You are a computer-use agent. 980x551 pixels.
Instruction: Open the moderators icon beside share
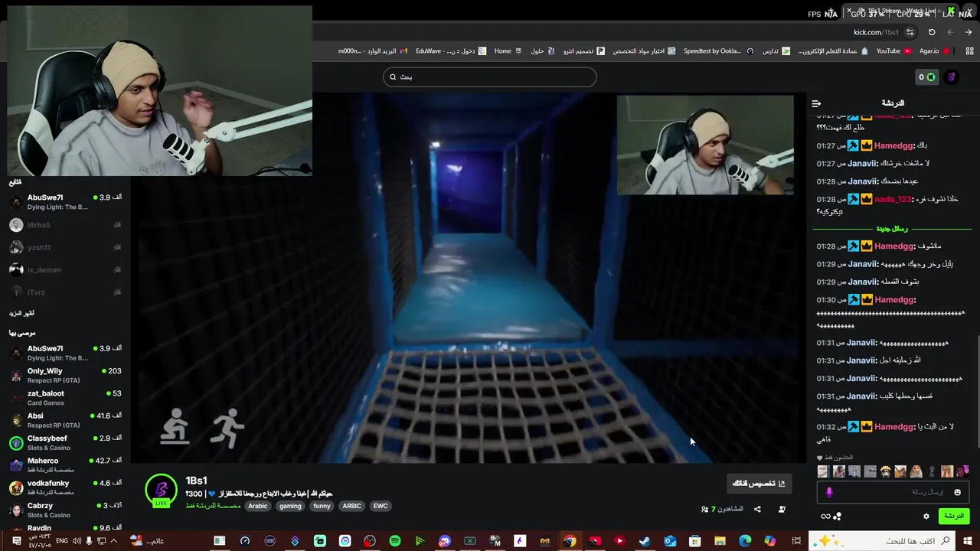pyautogui.click(x=782, y=509)
